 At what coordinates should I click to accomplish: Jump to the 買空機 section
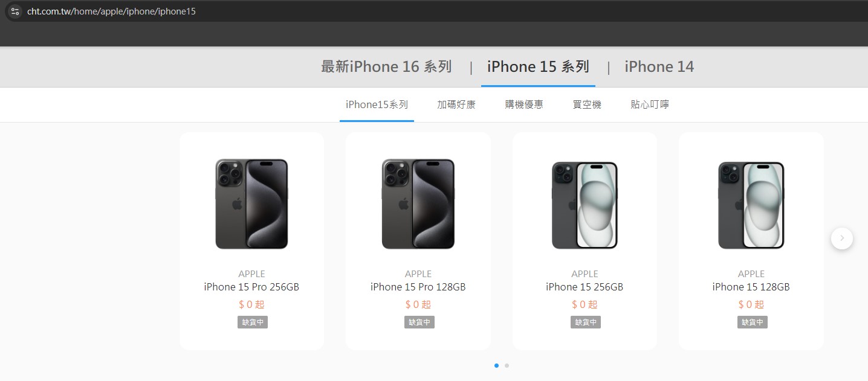coord(587,104)
